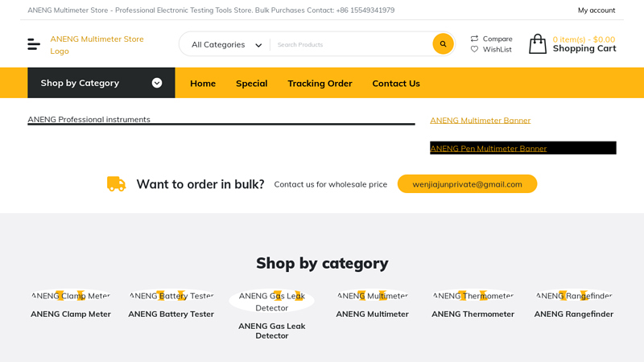Open the hamburger menu icon beside logo
Viewport: 644px width, 362px height.
pos(34,44)
